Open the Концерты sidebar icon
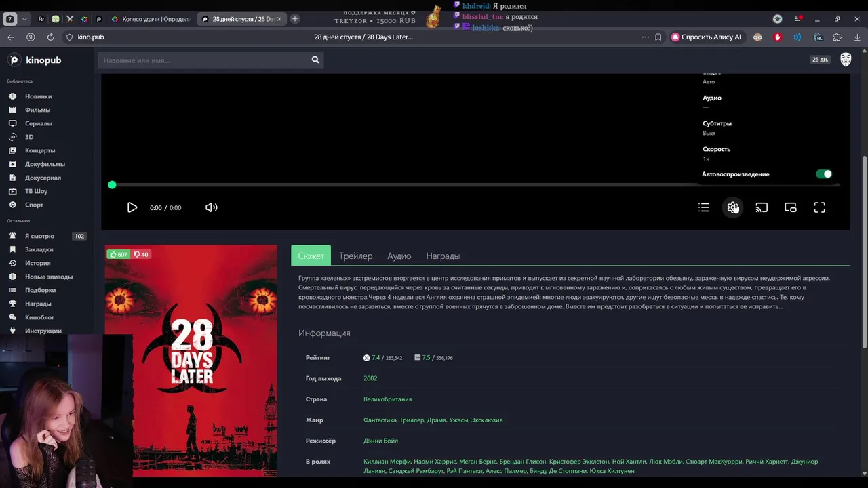The width and height of the screenshot is (868, 488). click(x=12, y=150)
